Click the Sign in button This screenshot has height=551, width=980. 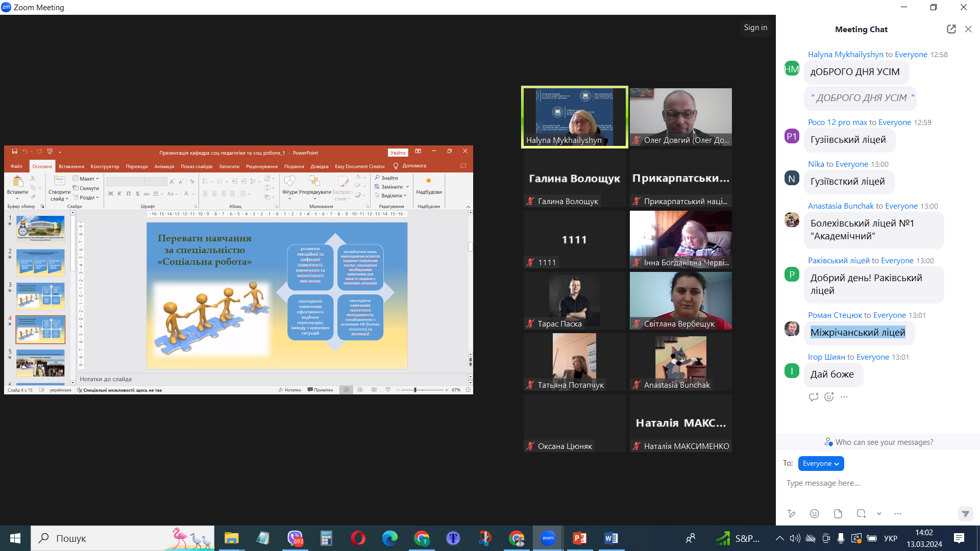click(x=755, y=28)
